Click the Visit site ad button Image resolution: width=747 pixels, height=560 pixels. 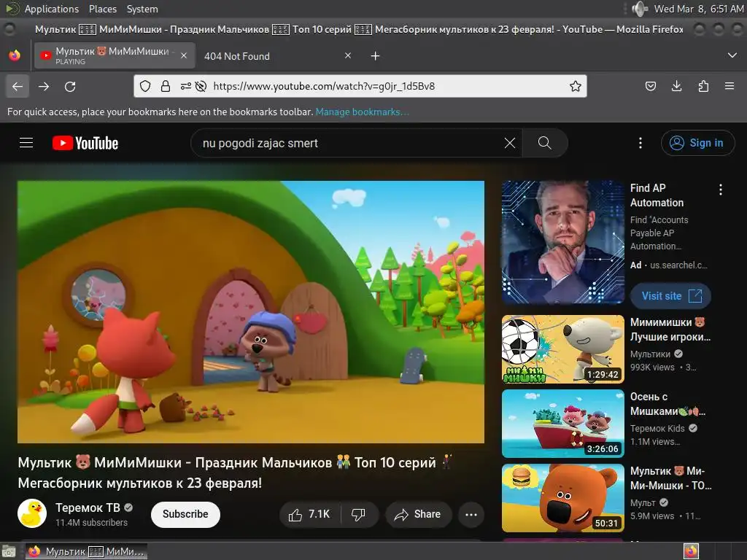click(671, 296)
